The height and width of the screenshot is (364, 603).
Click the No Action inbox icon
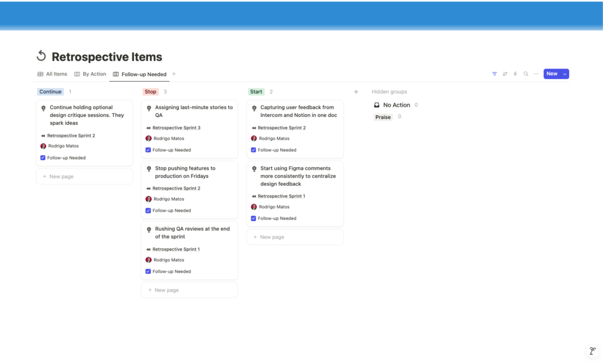(x=377, y=105)
